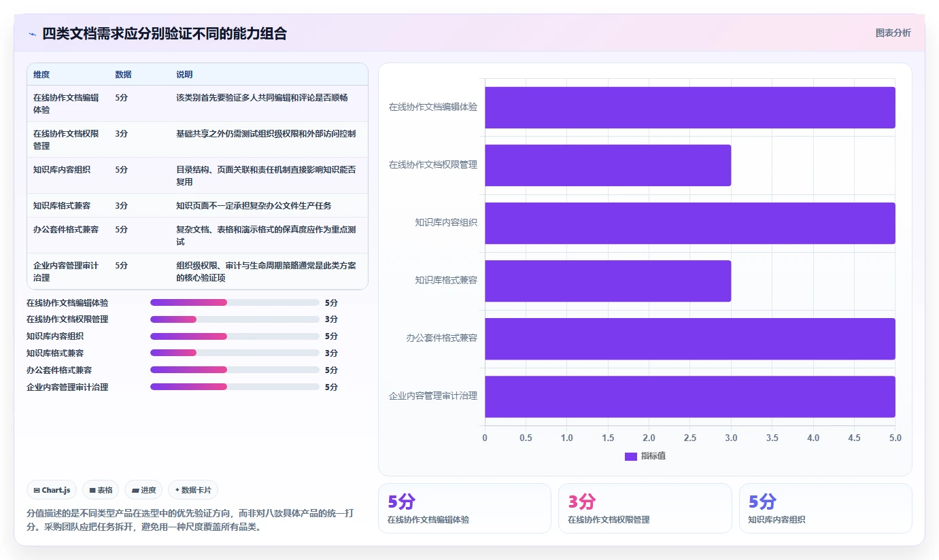The image size is (939, 560).
Task: Click the 维度 column header
Action: pos(41,75)
